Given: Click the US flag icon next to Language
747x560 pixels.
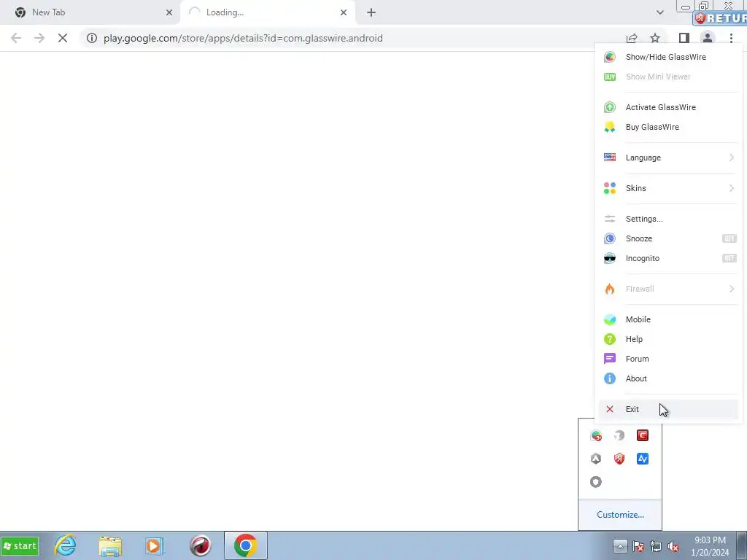Looking at the screenshot, I should pos(609,157).
